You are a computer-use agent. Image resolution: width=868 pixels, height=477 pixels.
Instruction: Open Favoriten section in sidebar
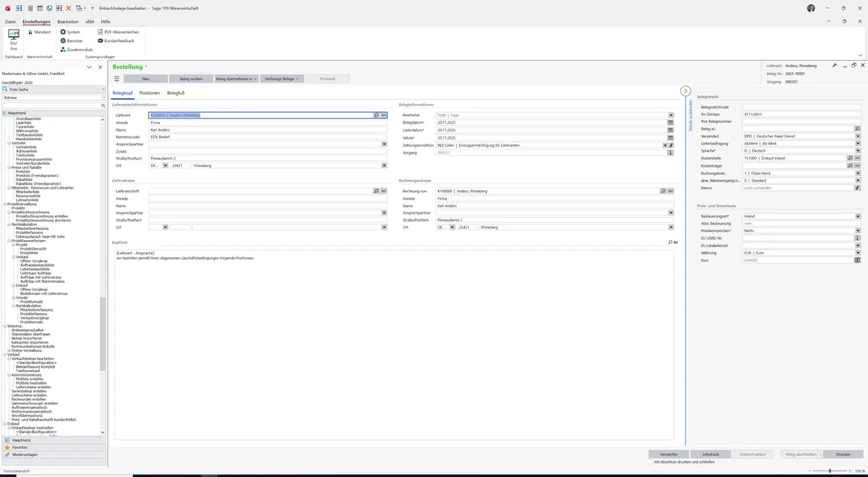click(54, 447)
